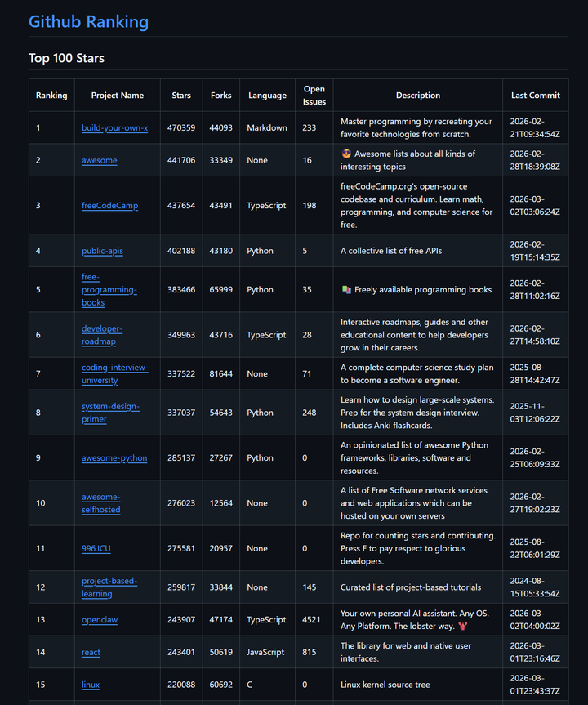Select open issues value 815
Image resolution: width=588 pixels, height=705 pixels.
coord(310,652)
